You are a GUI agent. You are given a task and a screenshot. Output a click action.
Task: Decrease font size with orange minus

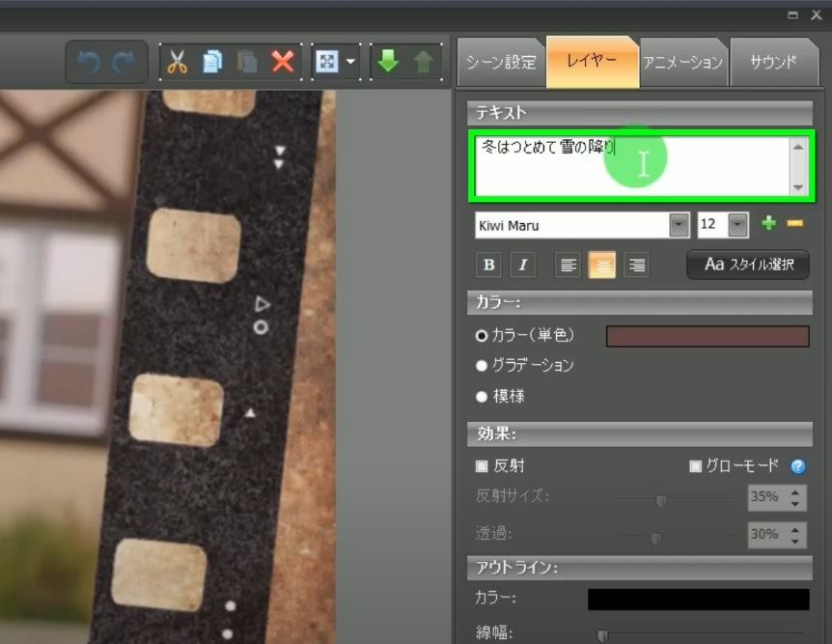pyautogui.click(x=795, y=224)
